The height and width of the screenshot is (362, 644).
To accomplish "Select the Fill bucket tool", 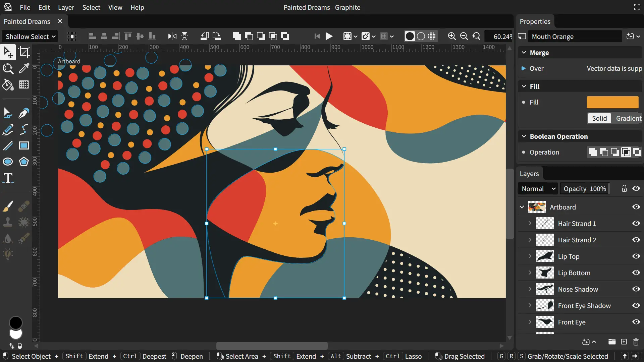I will [8, 85].
